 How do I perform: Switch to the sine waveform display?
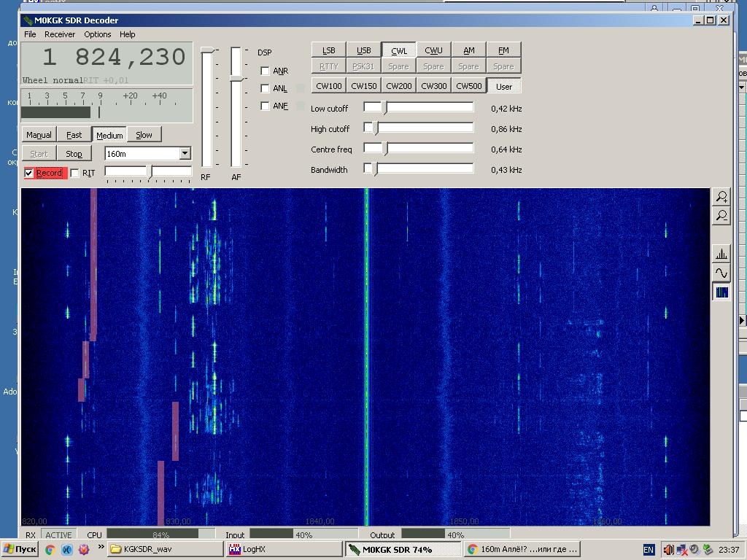coord(721,273)
